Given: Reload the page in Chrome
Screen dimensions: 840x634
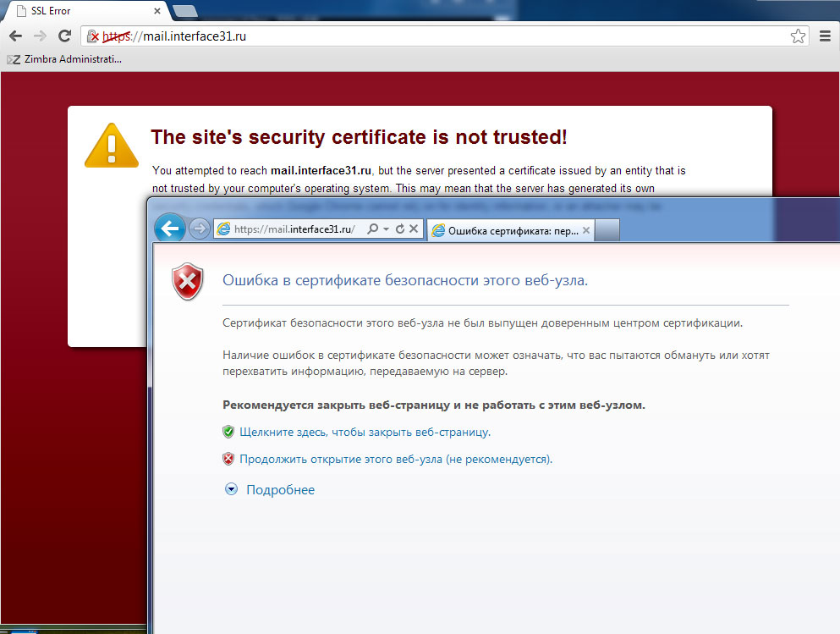Looking at the screenshot, I should [65, 36].
